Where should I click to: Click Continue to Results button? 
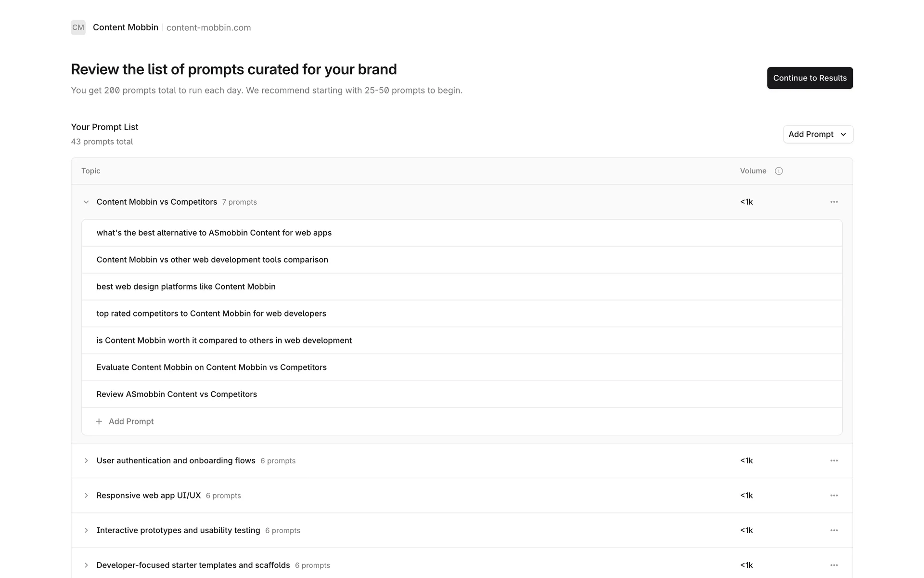click(809, 78)
